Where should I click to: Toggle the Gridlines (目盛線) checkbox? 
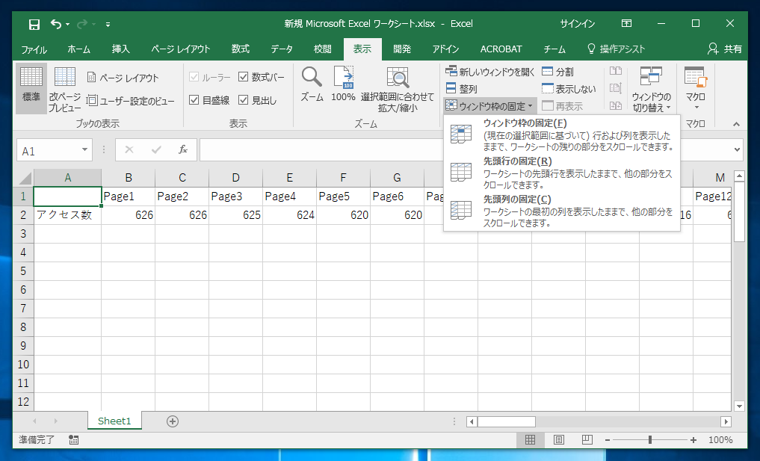click(x=194, y=100)
